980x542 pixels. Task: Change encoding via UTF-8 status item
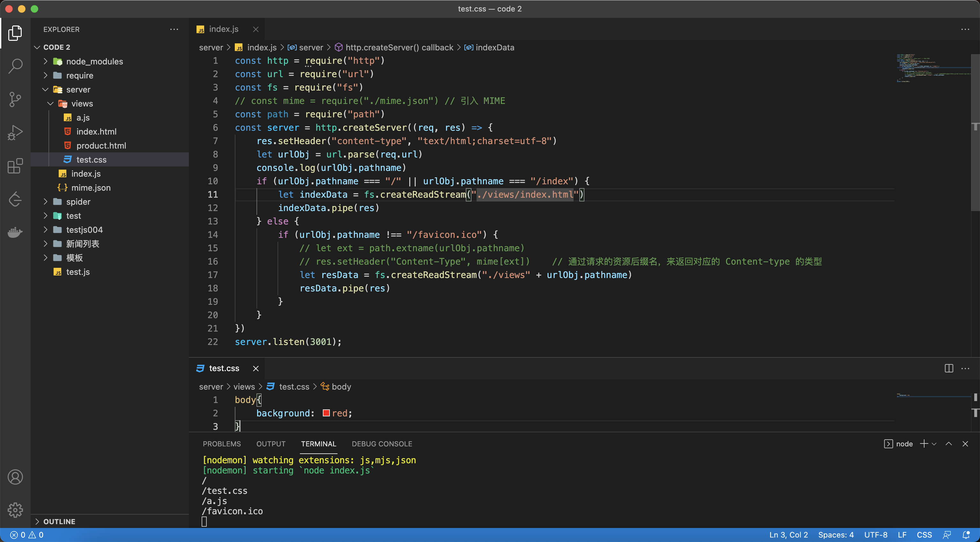(x=876, y=535)
